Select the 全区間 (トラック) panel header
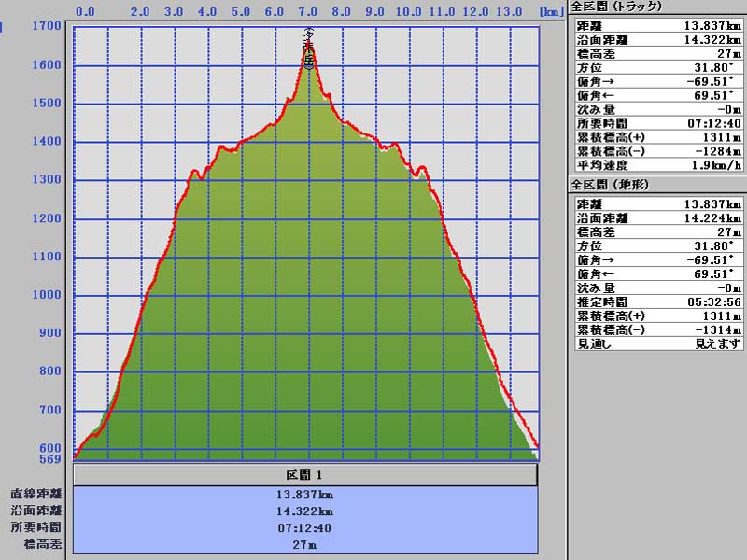This screenshot has width=747, height=560. (x=616, y=6)
